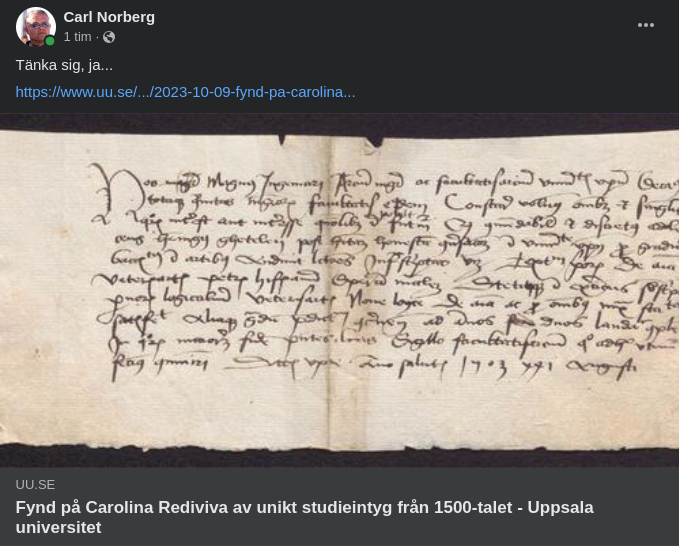Select the post text "Tänka sig, ja..."
Viewport: 679px width, 546px height.
click(x=64, y=65)
